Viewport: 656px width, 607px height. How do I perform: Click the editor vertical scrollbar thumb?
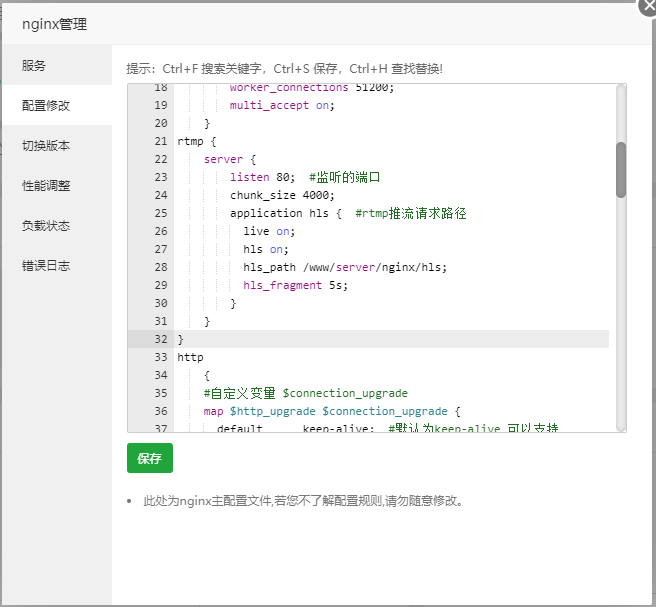[621, 170]
